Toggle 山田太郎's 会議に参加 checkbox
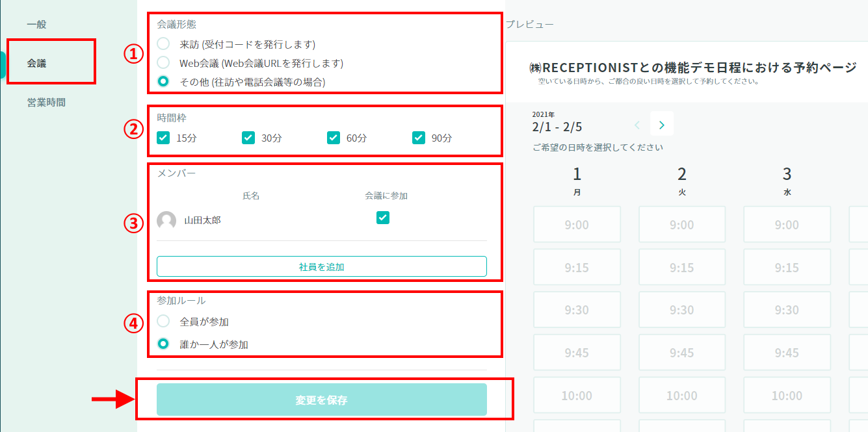The image size is (868, 432). tap(383, 218)
